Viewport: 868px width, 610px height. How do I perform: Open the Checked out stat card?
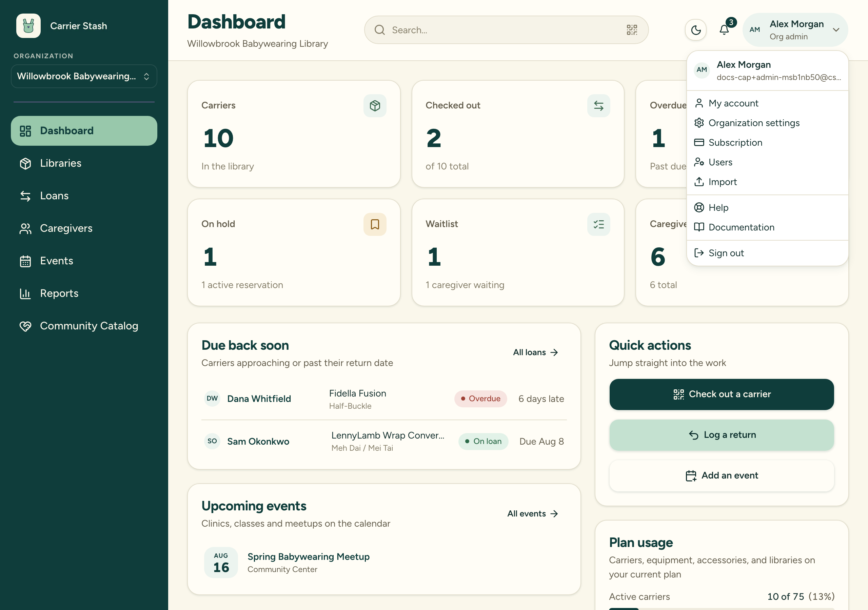[517, 134]
